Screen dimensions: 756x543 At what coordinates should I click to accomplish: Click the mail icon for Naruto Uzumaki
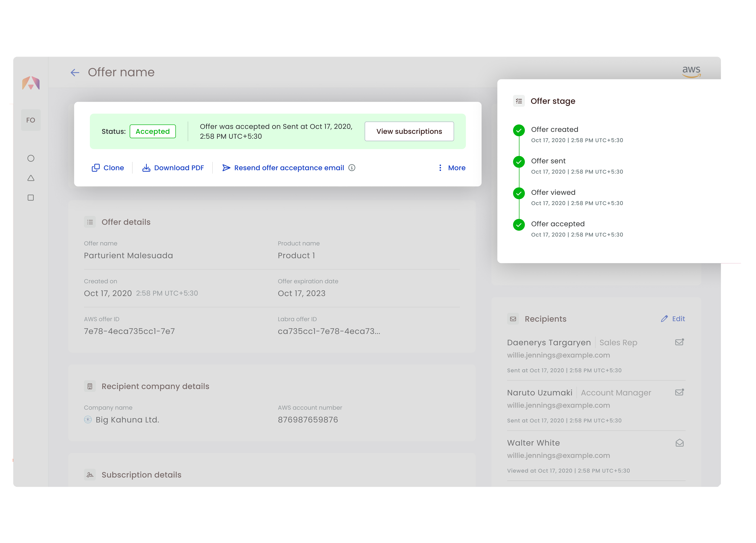(x=679, y=393)
